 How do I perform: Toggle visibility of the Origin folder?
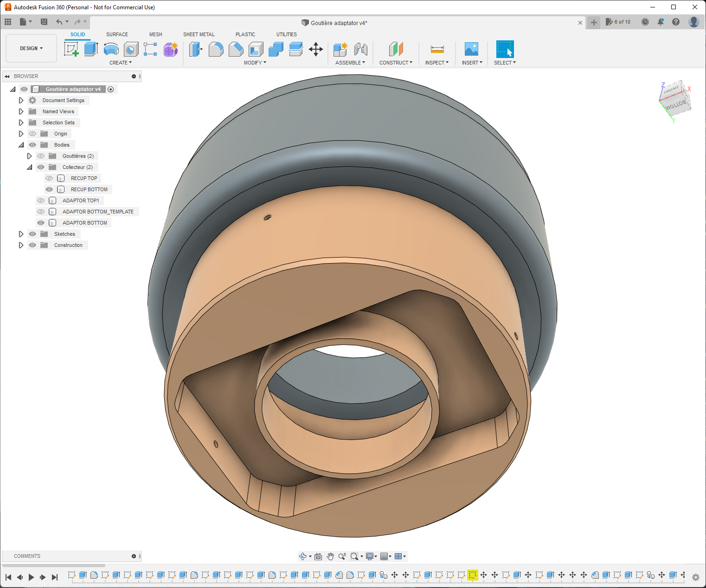pos(32,134)
